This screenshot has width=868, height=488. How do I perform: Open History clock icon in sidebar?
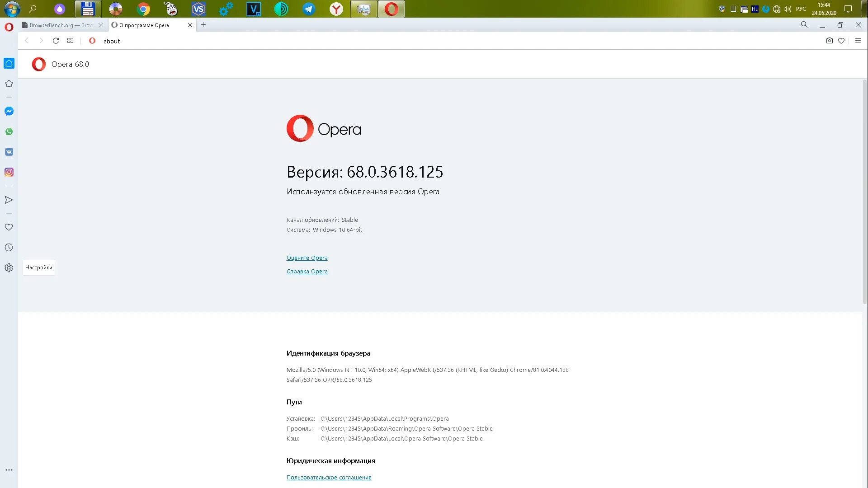tap(9, 247)
